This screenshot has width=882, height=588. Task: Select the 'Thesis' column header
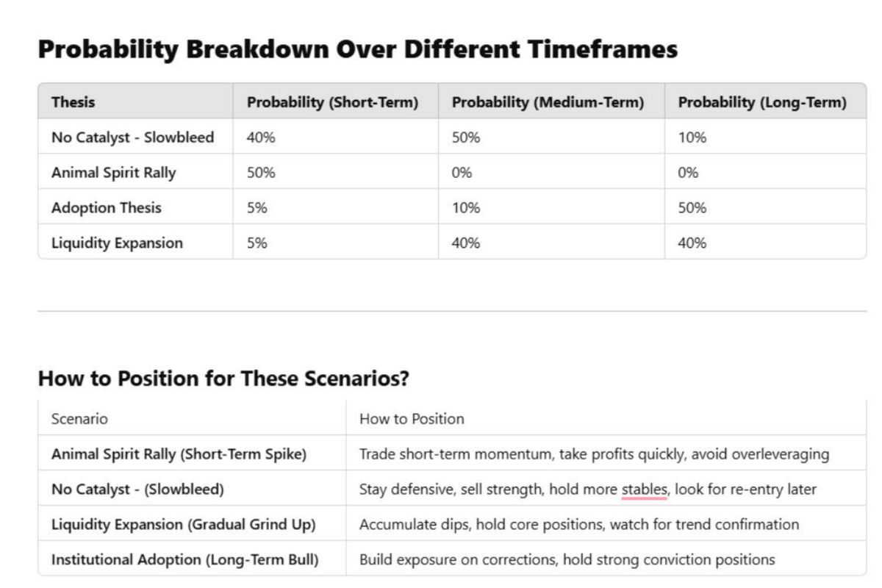[x=73, y=102]
